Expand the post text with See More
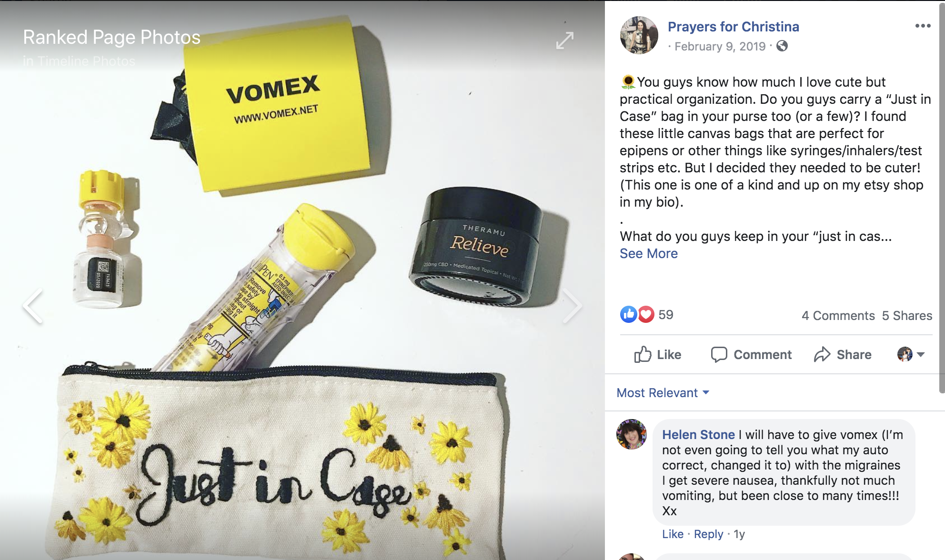 648,253
